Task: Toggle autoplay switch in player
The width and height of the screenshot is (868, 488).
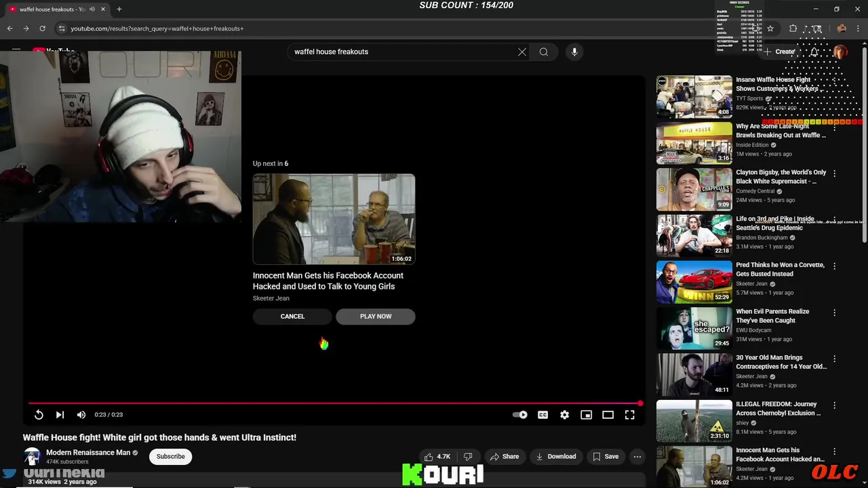Action: click(520, 415)
